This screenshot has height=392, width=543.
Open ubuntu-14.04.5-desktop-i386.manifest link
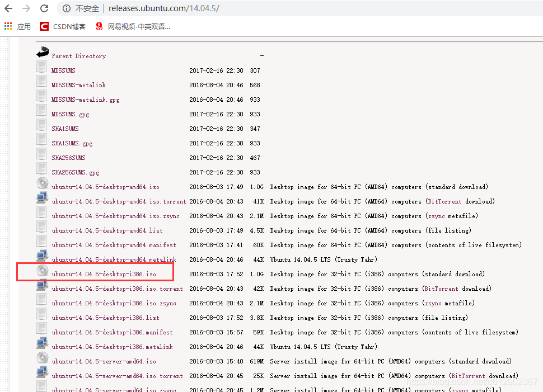tap(112, 332)
